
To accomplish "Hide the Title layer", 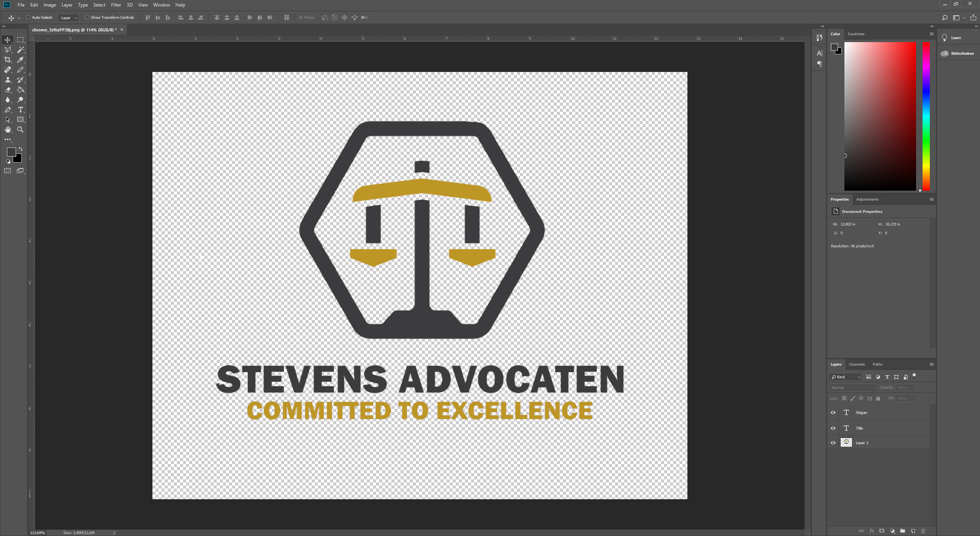I will click(833, 428).
